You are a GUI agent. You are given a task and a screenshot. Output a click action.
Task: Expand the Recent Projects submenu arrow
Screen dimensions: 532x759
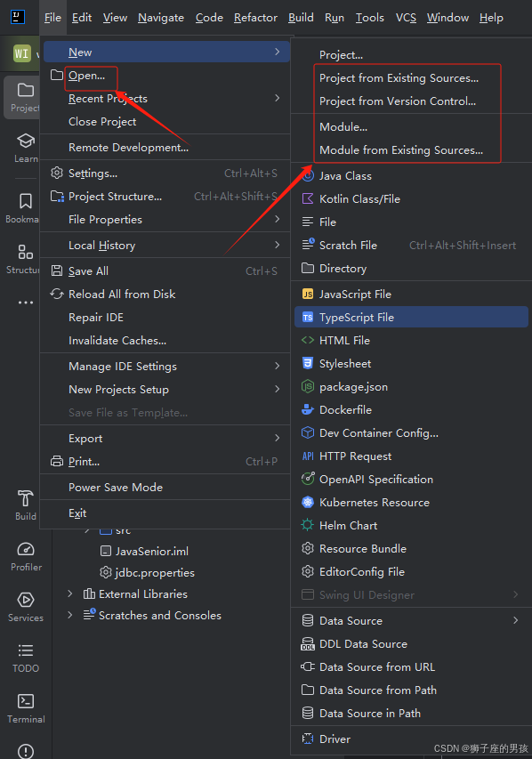tap(277, 98)
